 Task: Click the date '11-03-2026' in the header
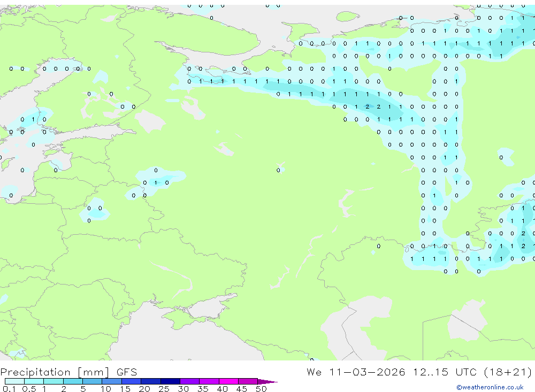pyautogui.click(x=367, y=372)
